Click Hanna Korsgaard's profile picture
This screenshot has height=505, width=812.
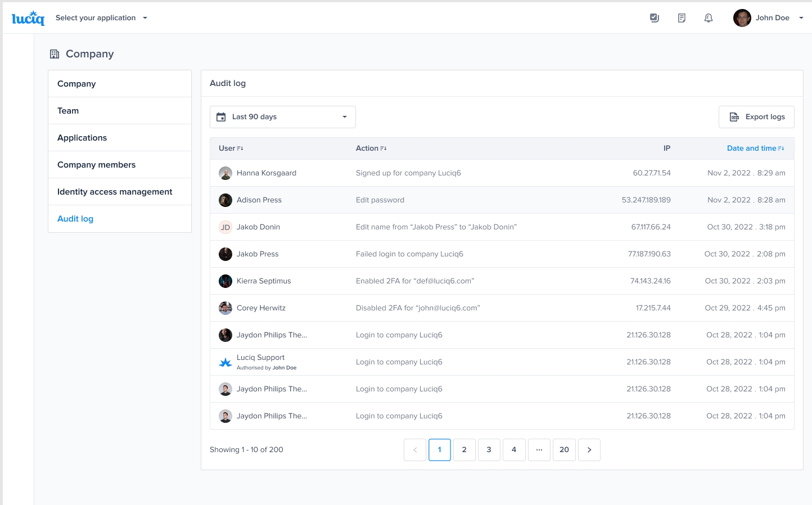pyautogui.click(x=225, y=173)
